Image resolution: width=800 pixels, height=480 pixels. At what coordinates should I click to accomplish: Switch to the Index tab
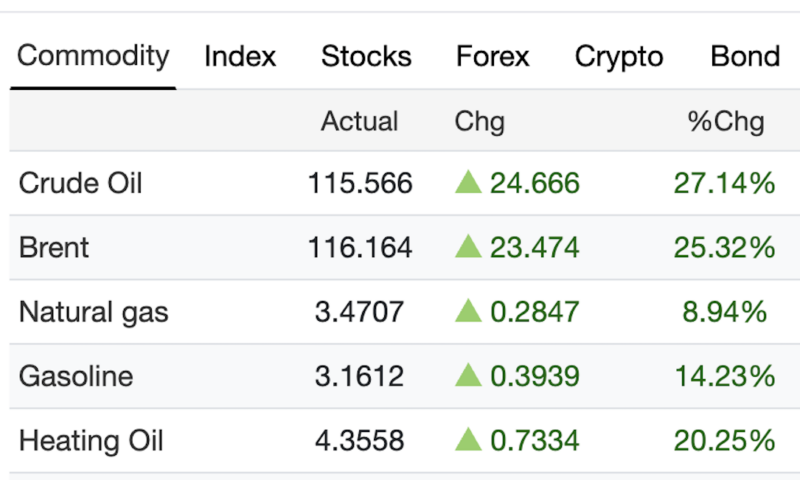pos(240,57)
